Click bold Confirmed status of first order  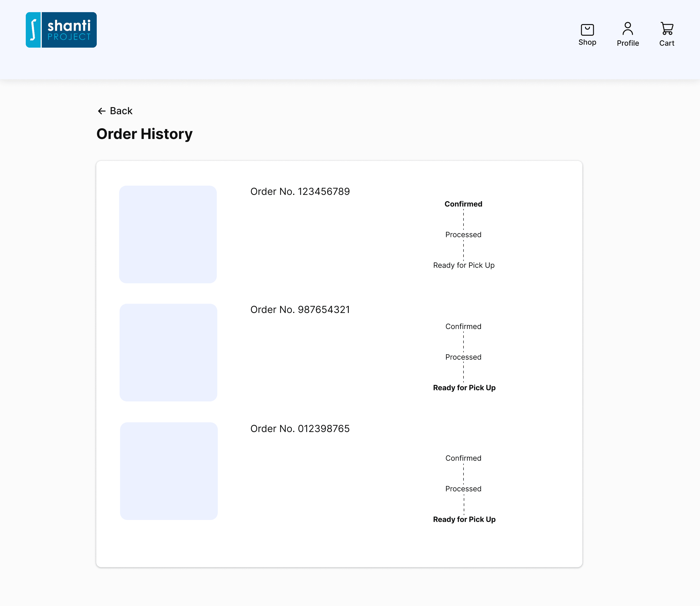463,204
